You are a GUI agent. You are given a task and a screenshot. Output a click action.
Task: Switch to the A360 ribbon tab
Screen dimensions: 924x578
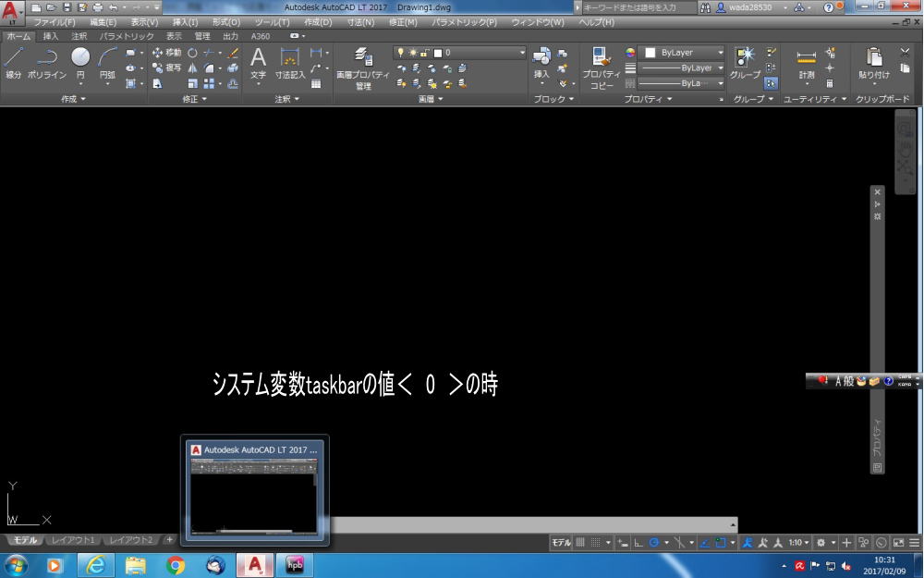coord(261,36)
